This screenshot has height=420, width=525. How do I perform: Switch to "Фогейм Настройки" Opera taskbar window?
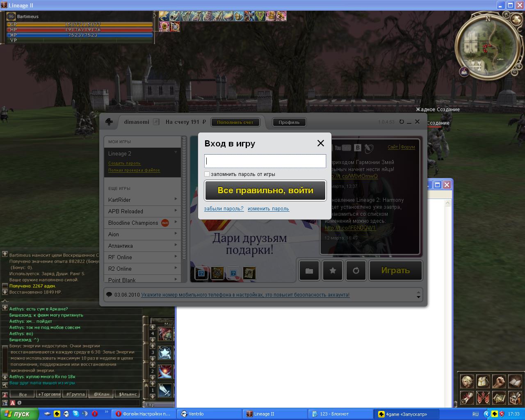point(144,414)
